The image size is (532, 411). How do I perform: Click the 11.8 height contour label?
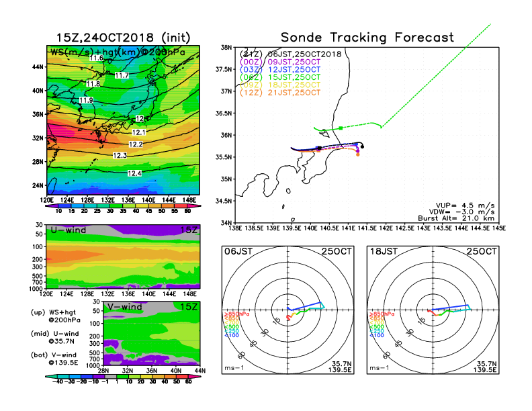(x=93, y=84)
